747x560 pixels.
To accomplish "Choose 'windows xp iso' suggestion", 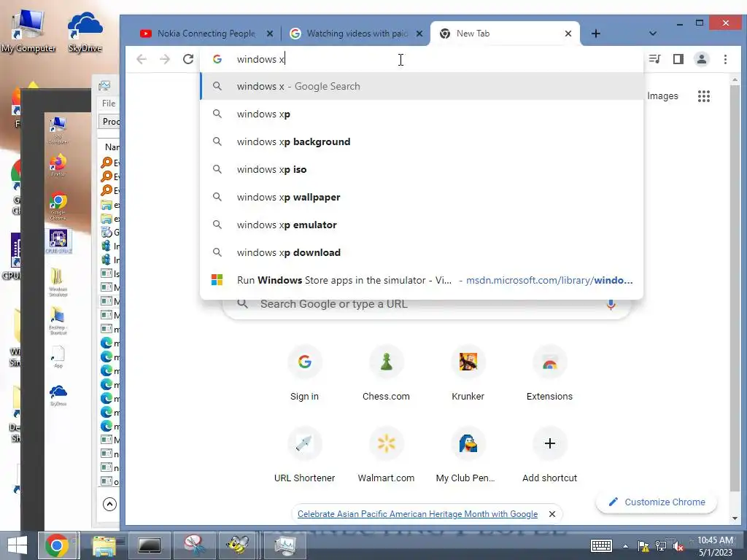I will (422, 169).
